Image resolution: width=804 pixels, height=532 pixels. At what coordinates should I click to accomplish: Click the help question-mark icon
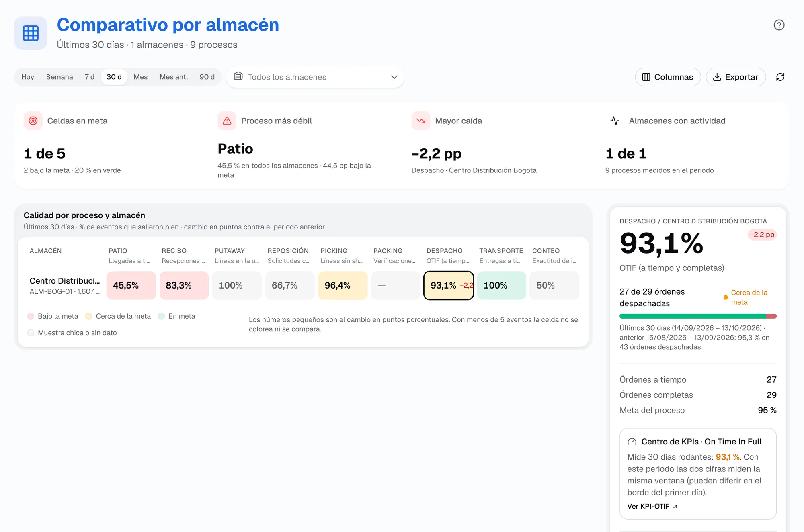[x=779, y=25]
